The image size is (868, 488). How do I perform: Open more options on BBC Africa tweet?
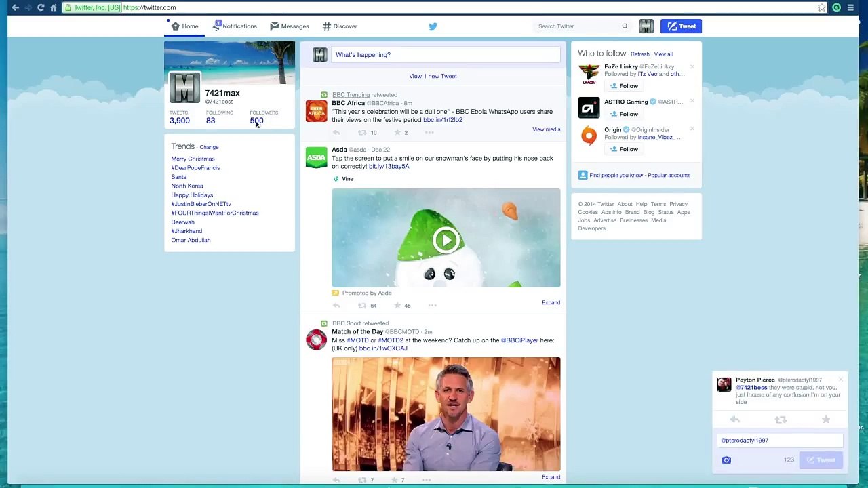pos(429,133)
